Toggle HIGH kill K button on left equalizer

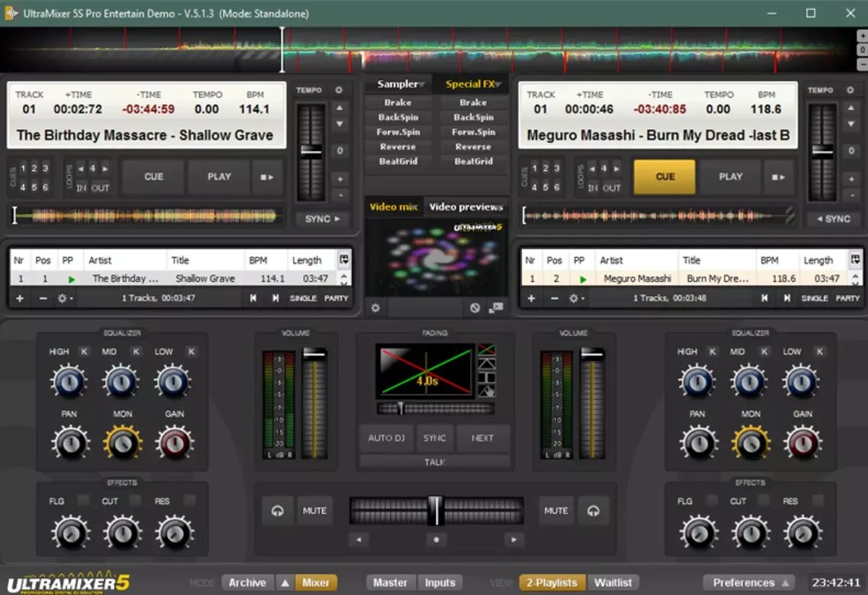pos(84,351)
